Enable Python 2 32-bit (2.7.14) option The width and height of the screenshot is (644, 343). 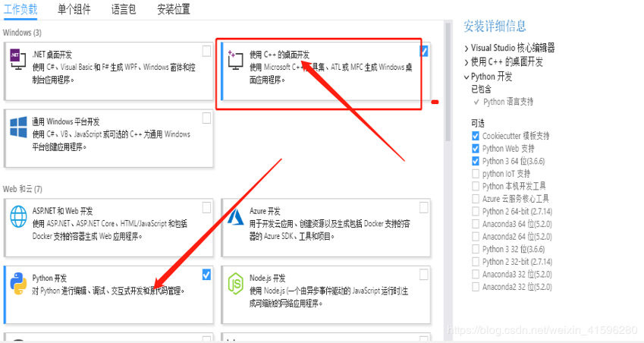[476, 262]
